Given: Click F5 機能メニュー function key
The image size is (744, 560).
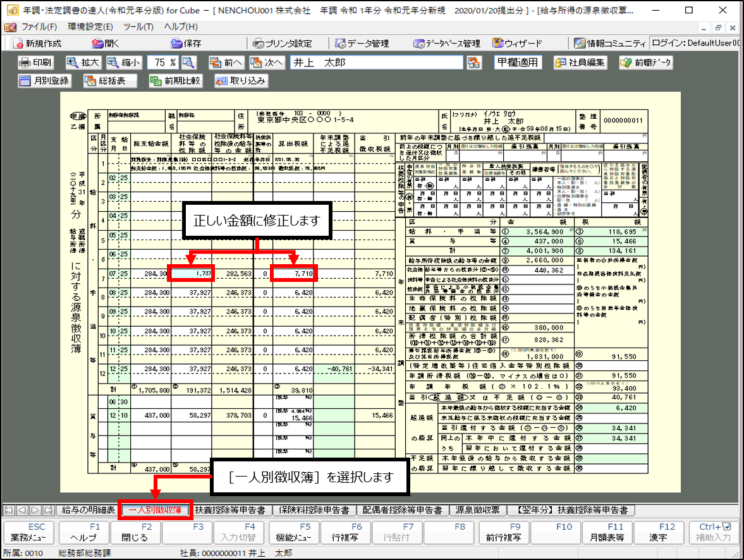Looking at the screenshot, I should click(294, 532).
